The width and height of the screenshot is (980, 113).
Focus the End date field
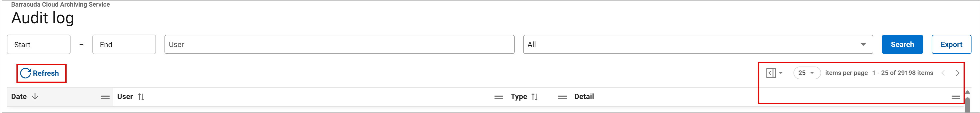tap(124, 44)
